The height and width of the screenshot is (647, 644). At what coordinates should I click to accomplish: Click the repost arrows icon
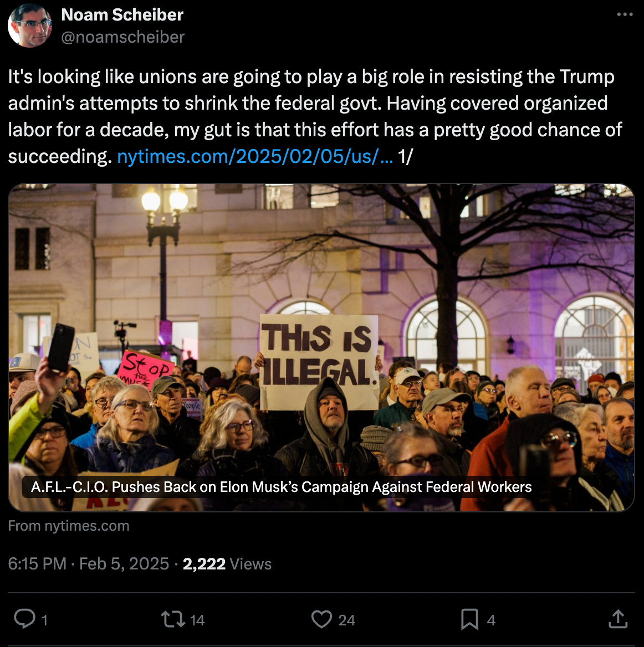pos(173,619)
